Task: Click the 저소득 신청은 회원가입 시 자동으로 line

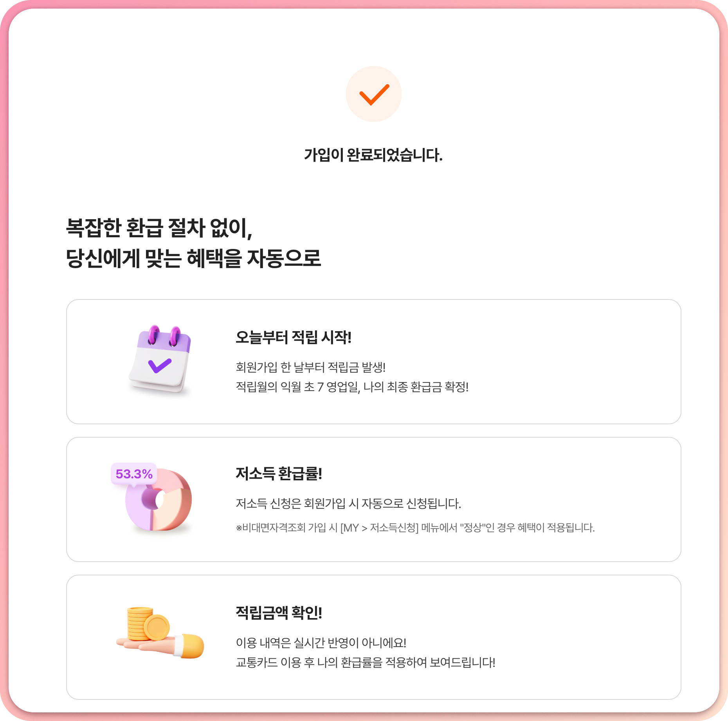Action: pyautogui.click(x=348, y=503)
